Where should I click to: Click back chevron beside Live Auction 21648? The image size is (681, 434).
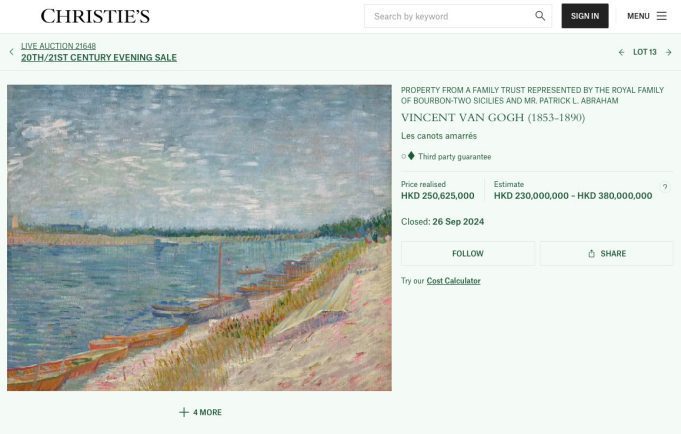11,52
